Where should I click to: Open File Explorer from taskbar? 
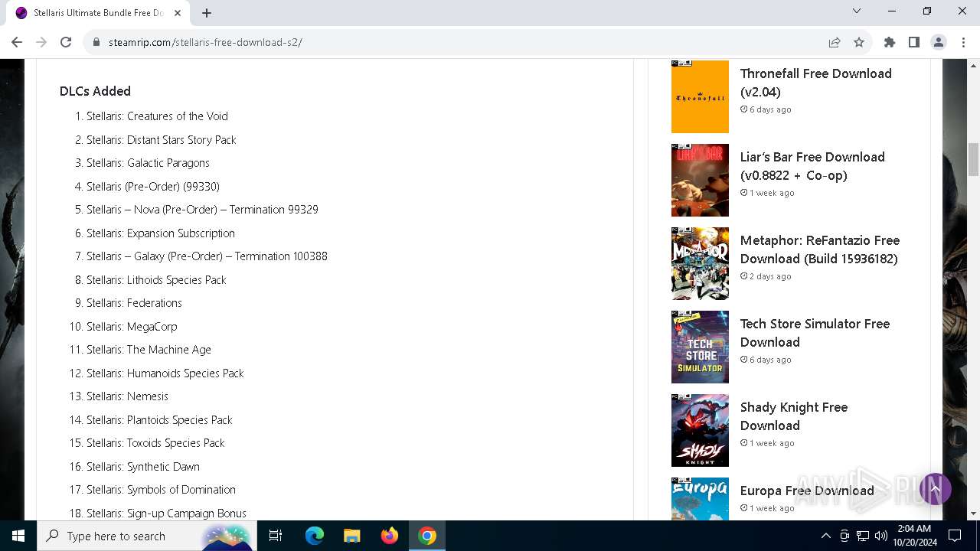coord(352,536)
